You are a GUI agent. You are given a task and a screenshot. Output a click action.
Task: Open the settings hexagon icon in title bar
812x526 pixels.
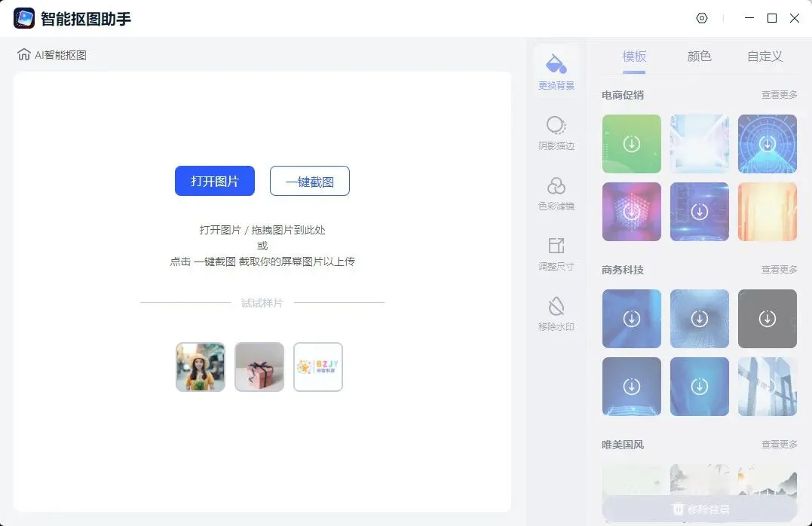[702, 18]
